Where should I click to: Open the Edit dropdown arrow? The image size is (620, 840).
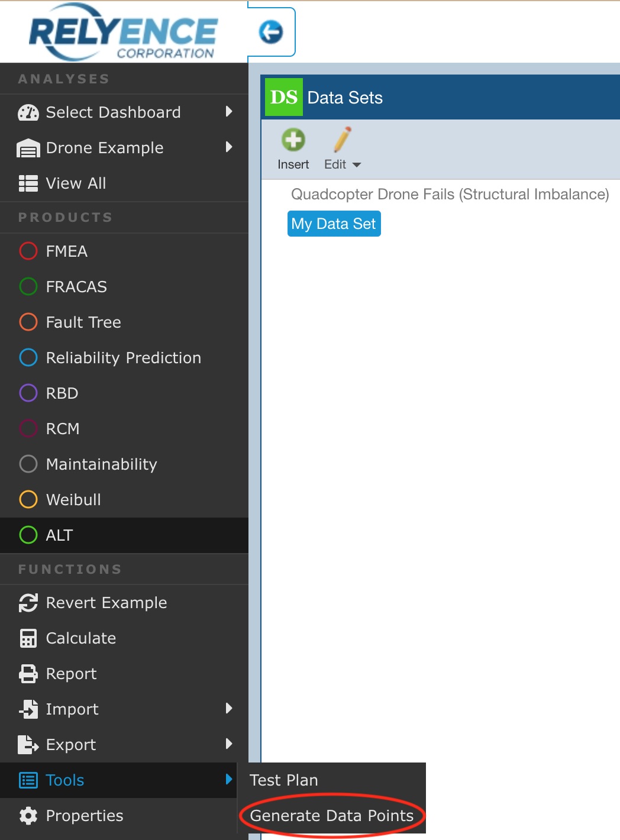tap(357, 165)
